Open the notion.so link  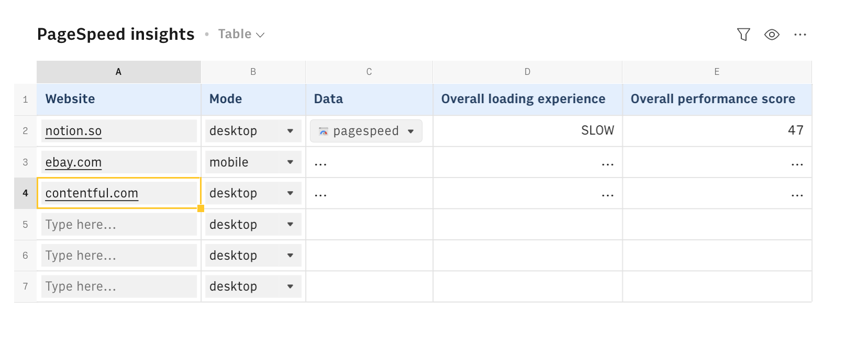point(73,131)
